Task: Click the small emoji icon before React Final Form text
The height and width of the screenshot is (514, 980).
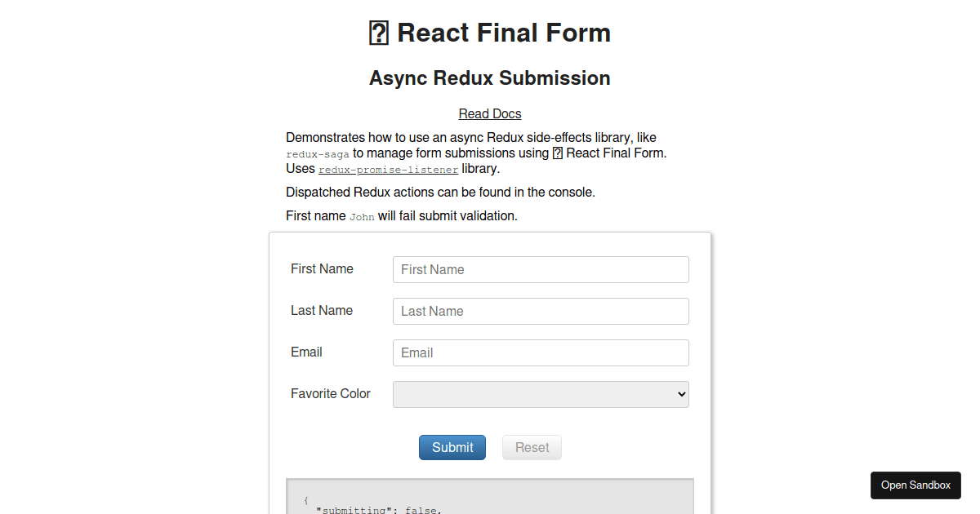Action: click(x=558, y=153)
